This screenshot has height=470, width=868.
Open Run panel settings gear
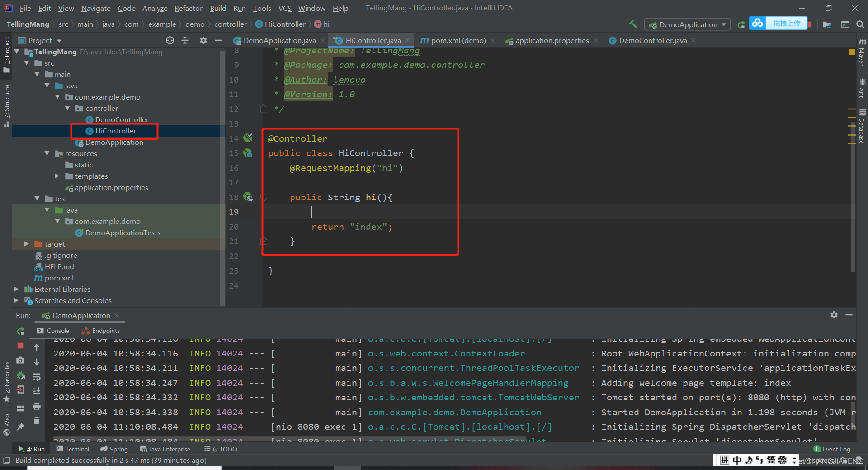(x=834, y=315)
